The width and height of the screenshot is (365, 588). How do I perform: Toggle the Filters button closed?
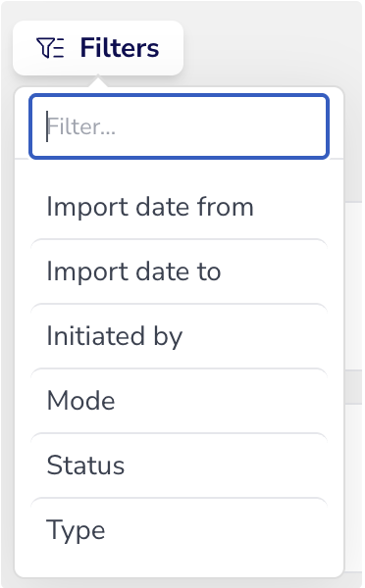98,48
